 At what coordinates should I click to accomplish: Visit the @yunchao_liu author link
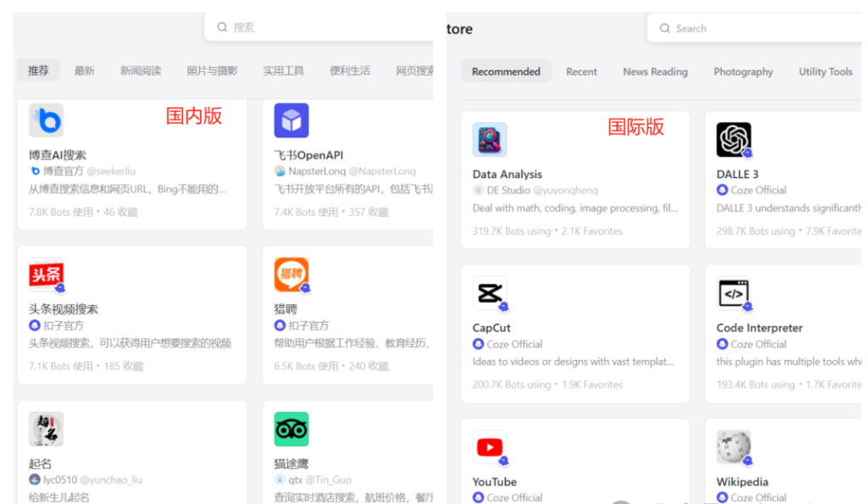click(111, 480)
